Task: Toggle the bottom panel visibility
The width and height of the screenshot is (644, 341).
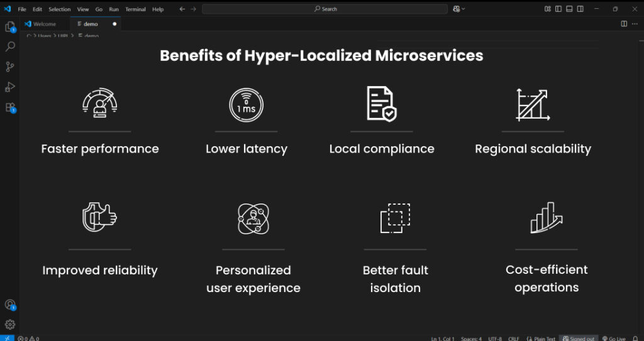Action: click(x=569, y=9)
